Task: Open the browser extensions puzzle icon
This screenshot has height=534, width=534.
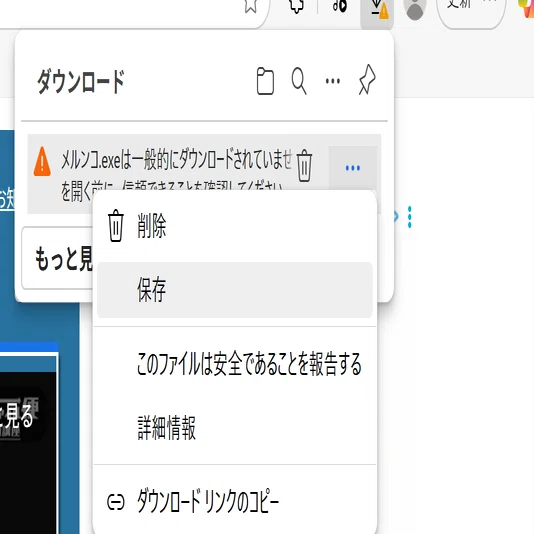Action: [x=296, y=6]
